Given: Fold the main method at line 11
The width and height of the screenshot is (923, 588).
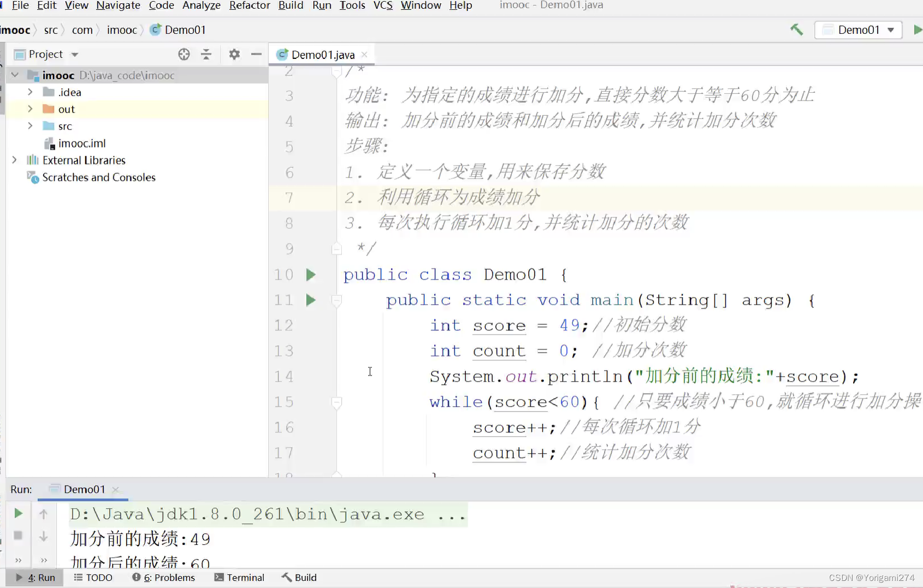Looking at the screenshot, I should 336,300.
